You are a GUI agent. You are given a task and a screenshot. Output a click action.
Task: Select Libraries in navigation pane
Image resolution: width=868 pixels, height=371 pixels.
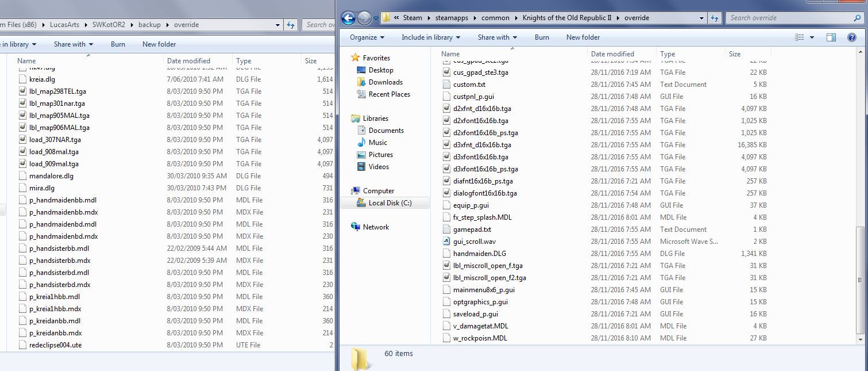click(375, 118)
